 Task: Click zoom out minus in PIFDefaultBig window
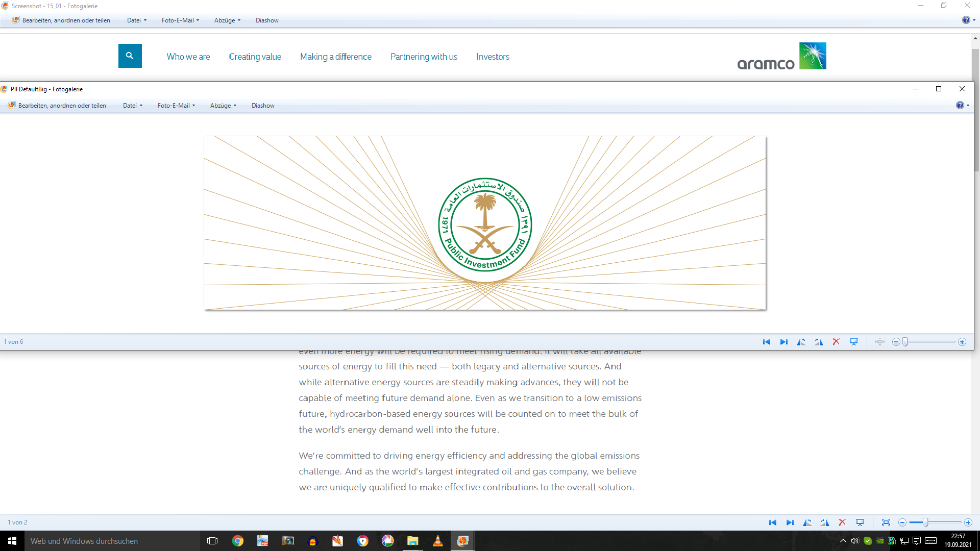pos(896,342)
